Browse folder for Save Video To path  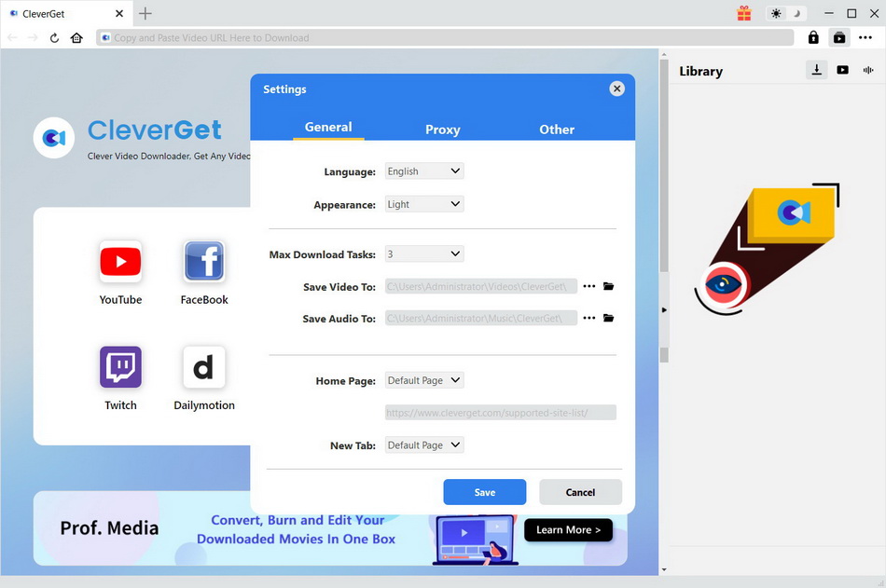point(608,286)
